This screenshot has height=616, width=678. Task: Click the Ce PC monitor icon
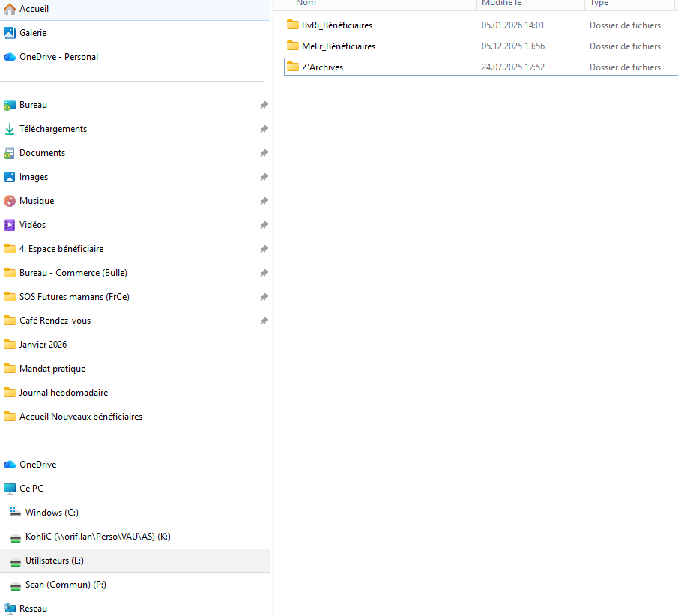tap(10, 489)
